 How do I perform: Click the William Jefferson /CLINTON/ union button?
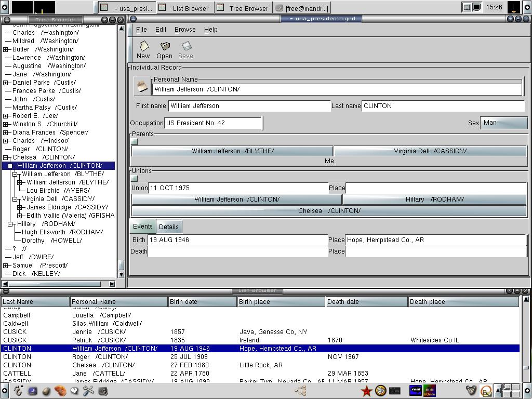(237, 199)
